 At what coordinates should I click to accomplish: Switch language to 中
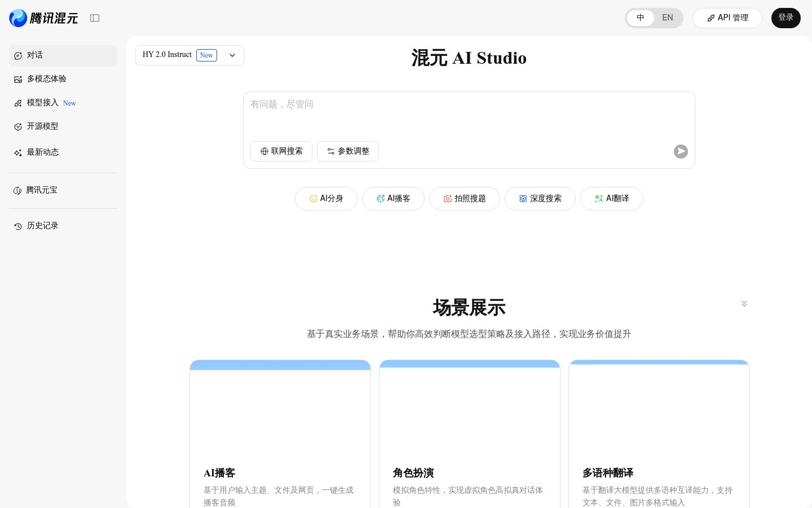[x=641, y=18]
